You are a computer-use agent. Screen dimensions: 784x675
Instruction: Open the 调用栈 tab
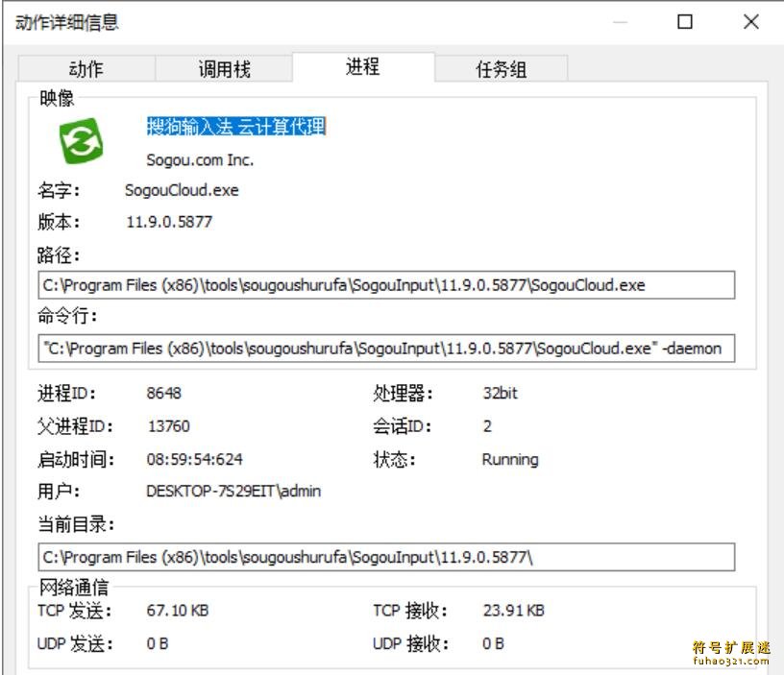click(224, 68)
